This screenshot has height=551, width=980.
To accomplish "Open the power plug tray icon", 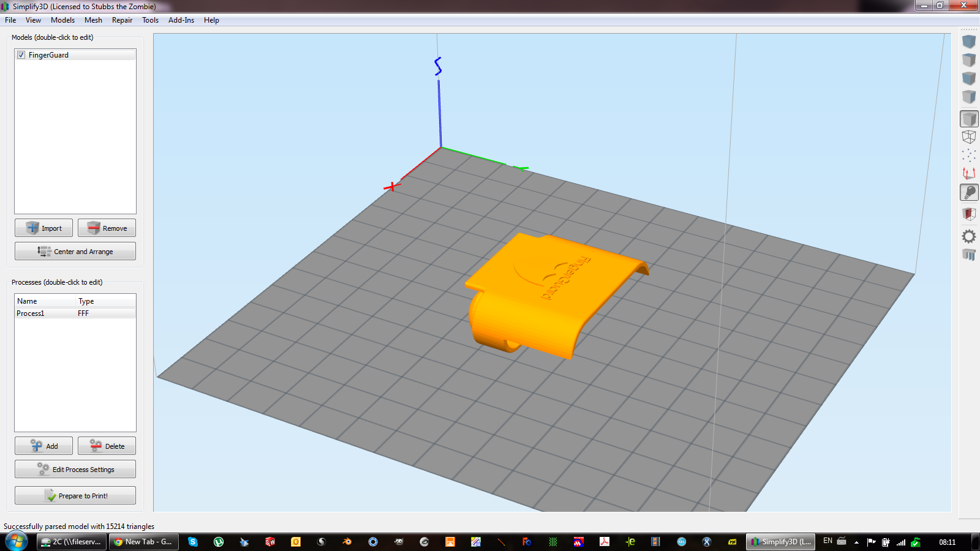I will click(x=886, y=542).
